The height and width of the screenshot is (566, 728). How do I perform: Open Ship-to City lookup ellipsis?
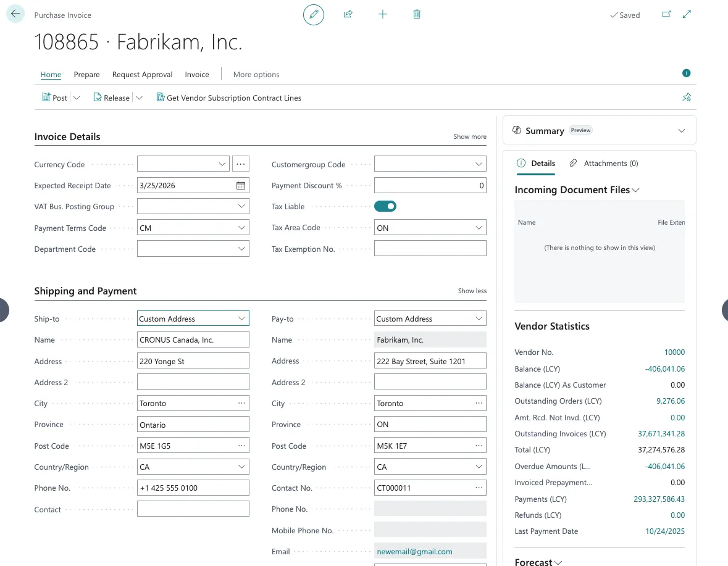point(241,403)
